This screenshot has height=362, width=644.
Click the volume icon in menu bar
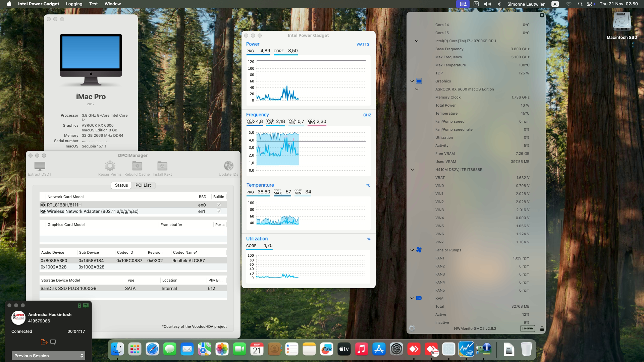click(487, 4)
